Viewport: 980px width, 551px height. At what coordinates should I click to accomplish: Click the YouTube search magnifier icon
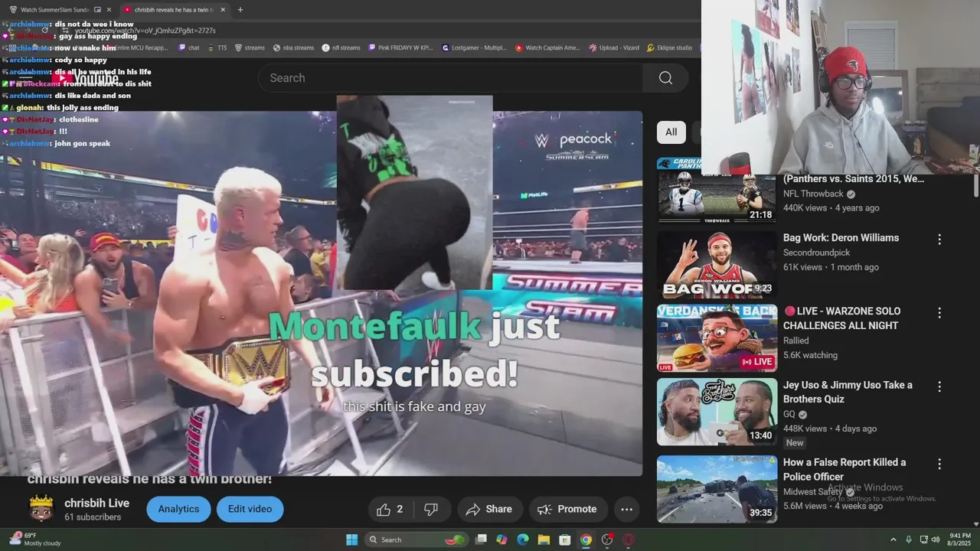coord(665,78)
